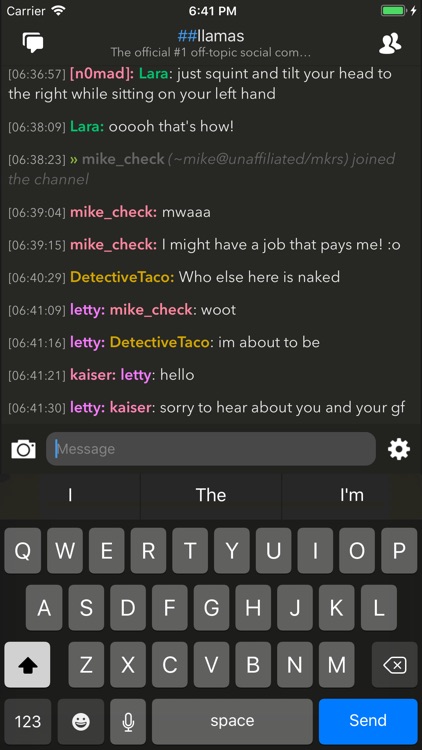Tap the camera icon to attach photo
This screenshot has height=750, width=422.
(x=23, y=449)
